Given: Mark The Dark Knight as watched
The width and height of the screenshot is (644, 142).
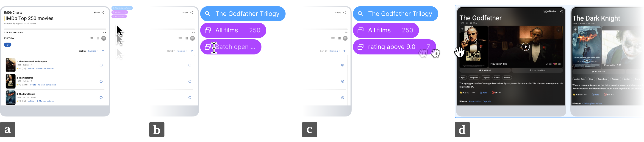Looking at the screenshot, I should pos(45,101).
